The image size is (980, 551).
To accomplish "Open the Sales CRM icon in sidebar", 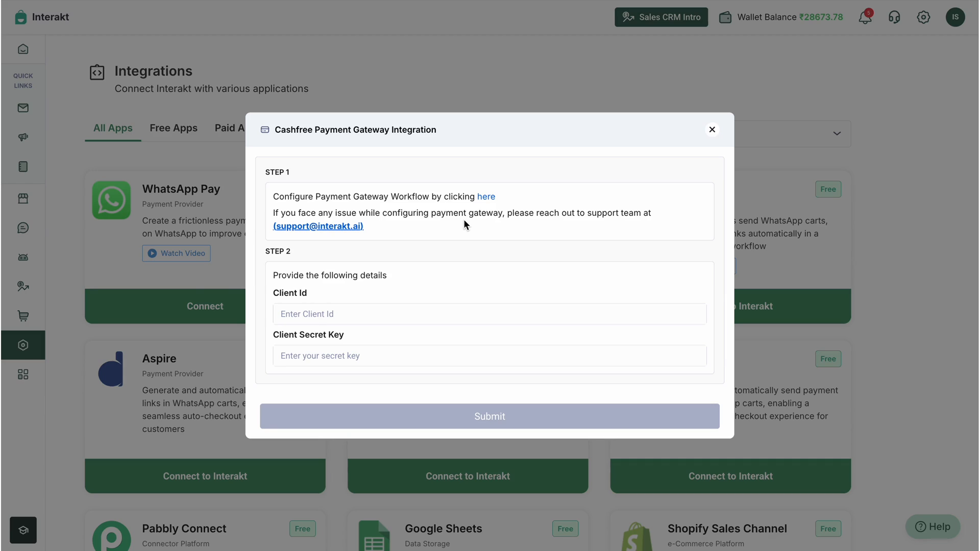I will pos(23,286).
